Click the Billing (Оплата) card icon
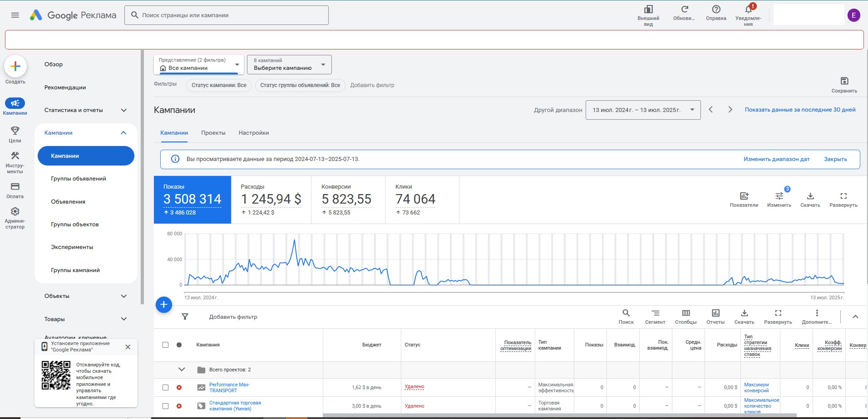The width and height of the screenshot is (868, 419). coord(15,187)
